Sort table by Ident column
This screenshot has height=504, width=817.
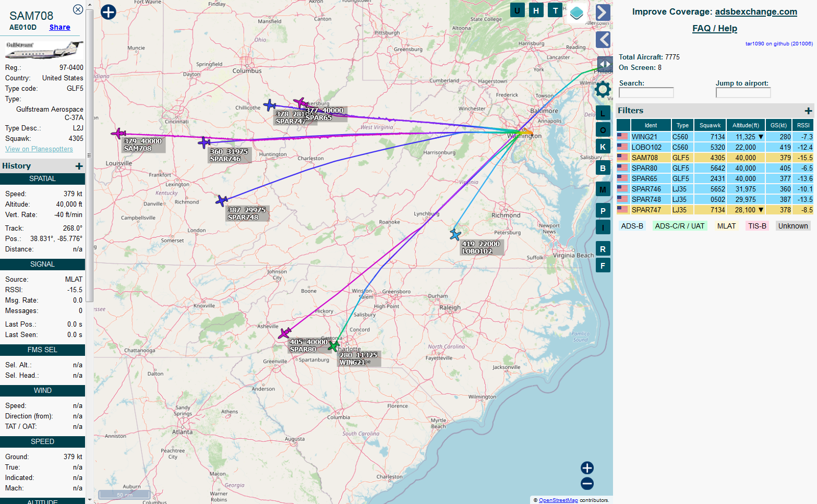click(651, 125)
